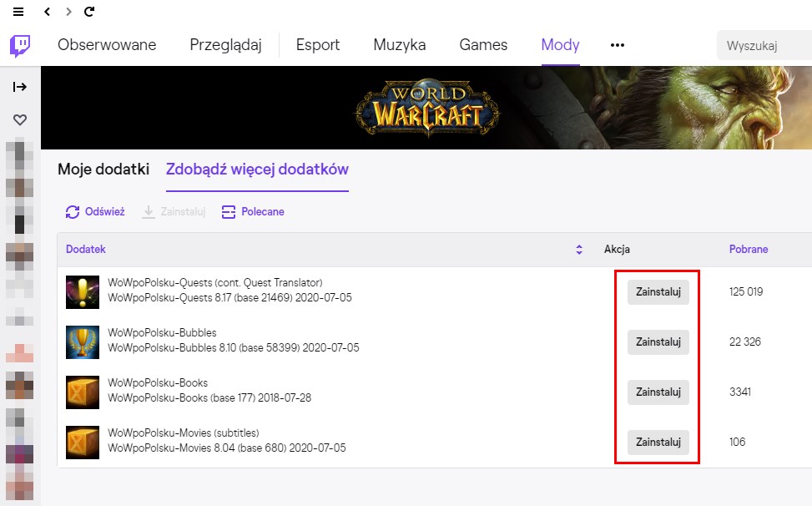Open the three-dots more menu
This screenshot has width=812, height=506.
(x=618, y=45)
